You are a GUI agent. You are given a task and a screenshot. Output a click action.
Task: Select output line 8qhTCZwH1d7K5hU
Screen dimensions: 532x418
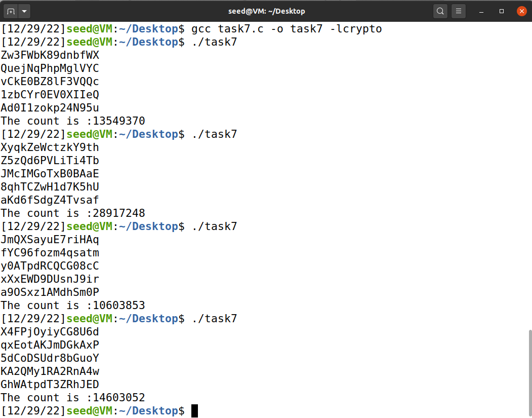pyautogui.click(x=50, y=187)
